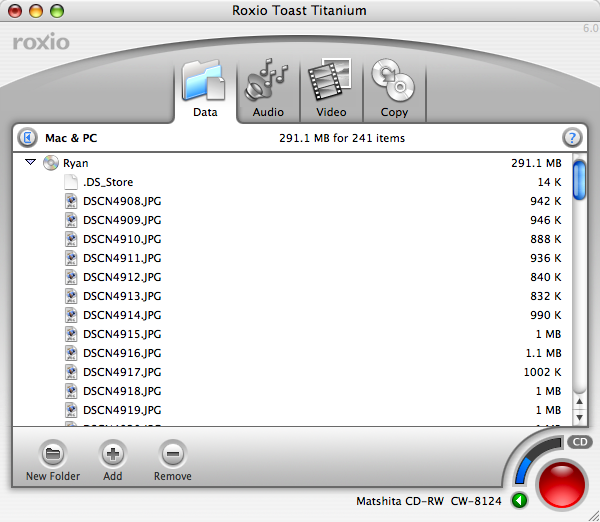
Task: Select file name DSCN4917.JPG
Action: pos(122,372)
